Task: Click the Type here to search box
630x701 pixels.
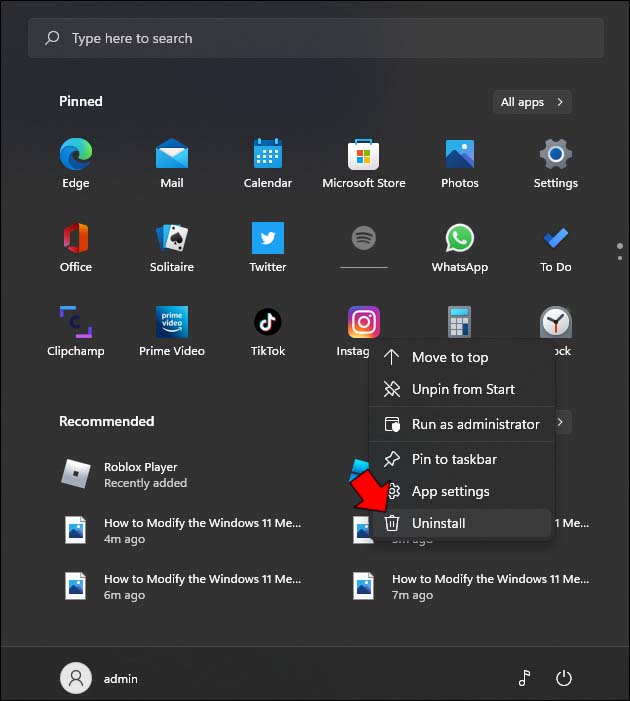Action: 316,38
